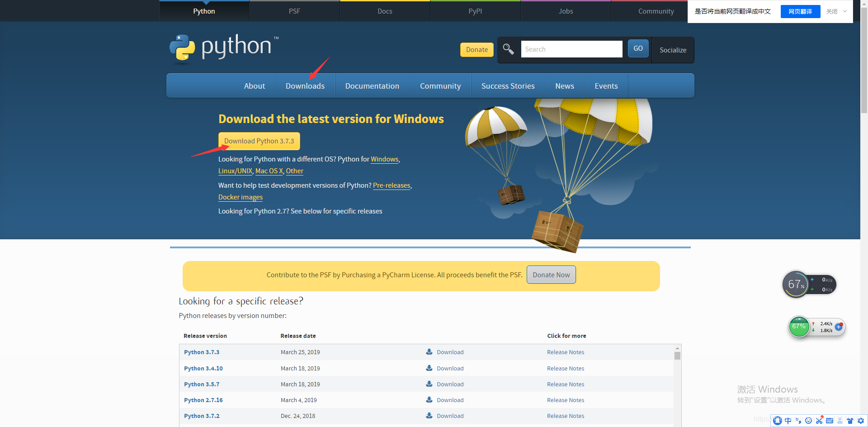Click the magnifying glass search icon
This screenshot has height=427, width=868.
click(x=508, y=49)
